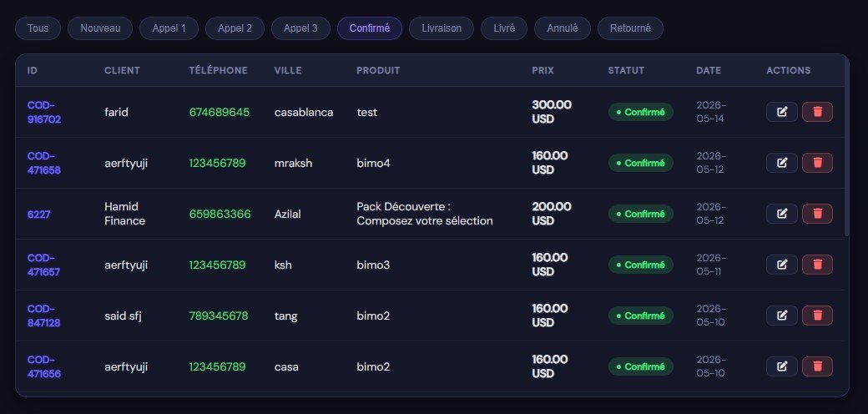Select the Appel 1 filter
Image resolution: width=868 pixels, height=414 pixels.
tap(169, 28)
